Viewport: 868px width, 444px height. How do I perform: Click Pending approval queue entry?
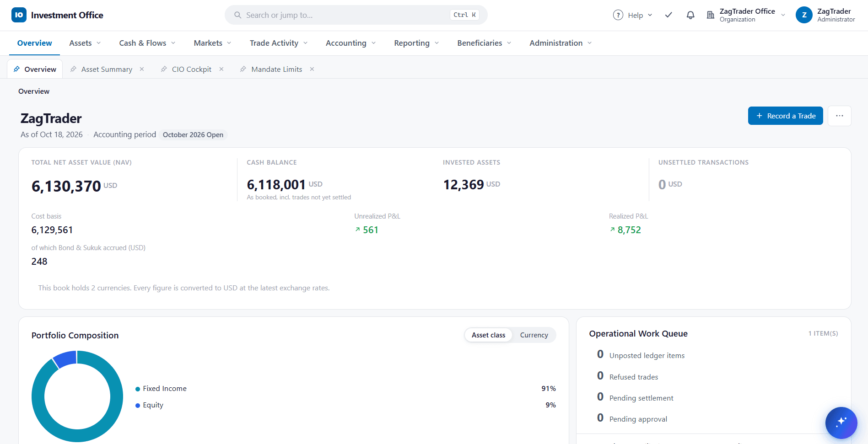[632, 419]
